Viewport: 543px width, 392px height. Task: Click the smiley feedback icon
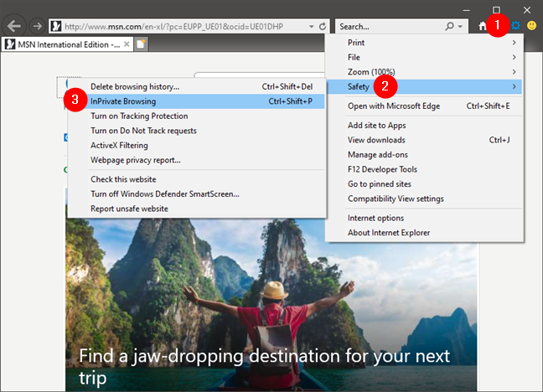tap(531, 26)
